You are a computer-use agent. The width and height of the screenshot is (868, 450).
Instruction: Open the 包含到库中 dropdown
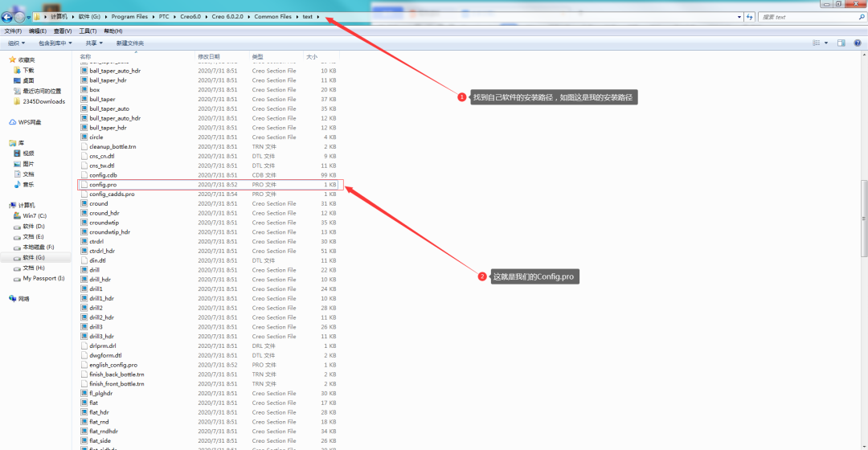pyautogui.click(x=55, y=43)
